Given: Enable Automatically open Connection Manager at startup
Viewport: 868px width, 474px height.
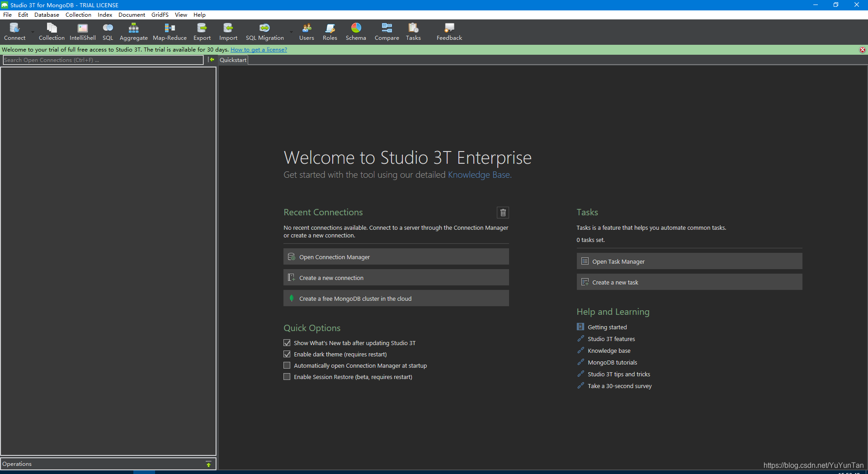Looking at the screenshot, I should pyautogui.click(x=287, y=365).
